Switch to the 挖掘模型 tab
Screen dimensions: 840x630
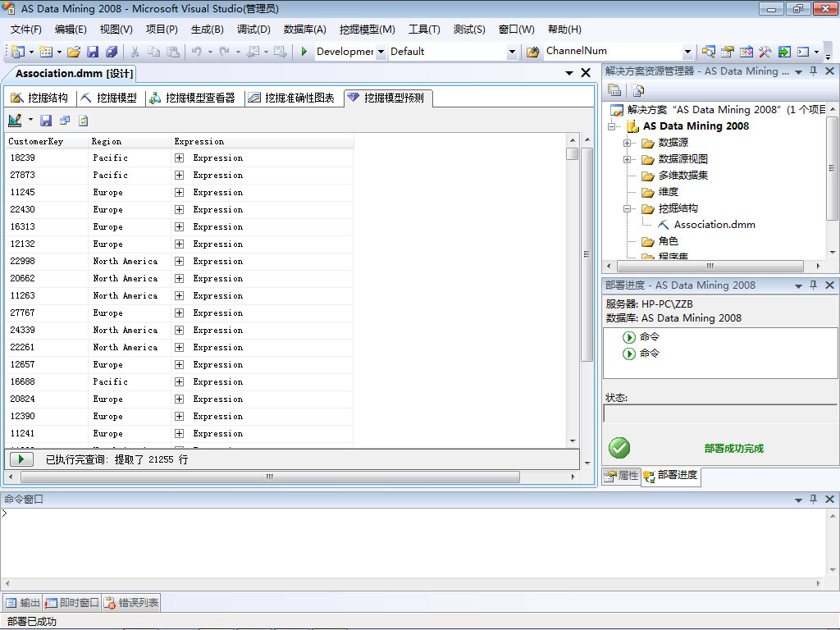(109, 98)
